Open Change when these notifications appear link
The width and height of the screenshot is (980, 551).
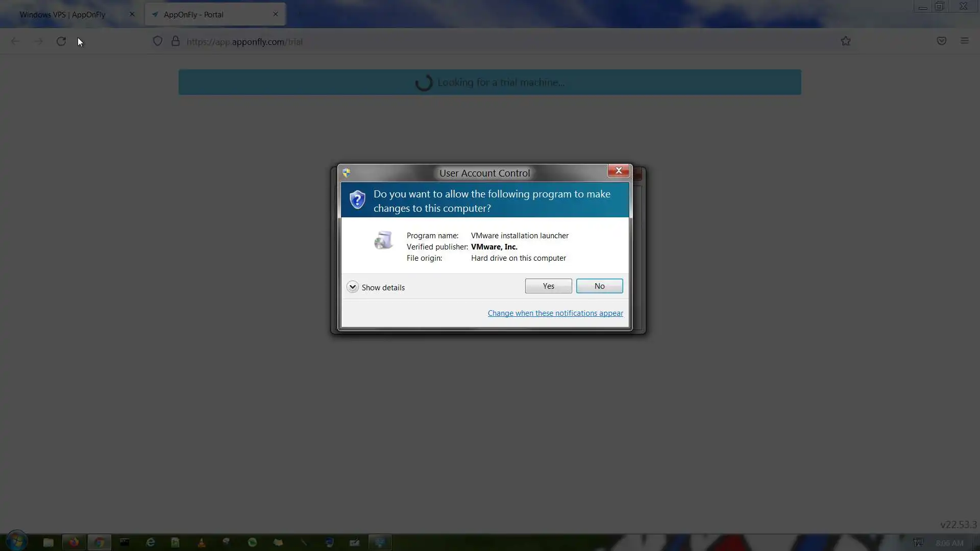tap(555, 313)
